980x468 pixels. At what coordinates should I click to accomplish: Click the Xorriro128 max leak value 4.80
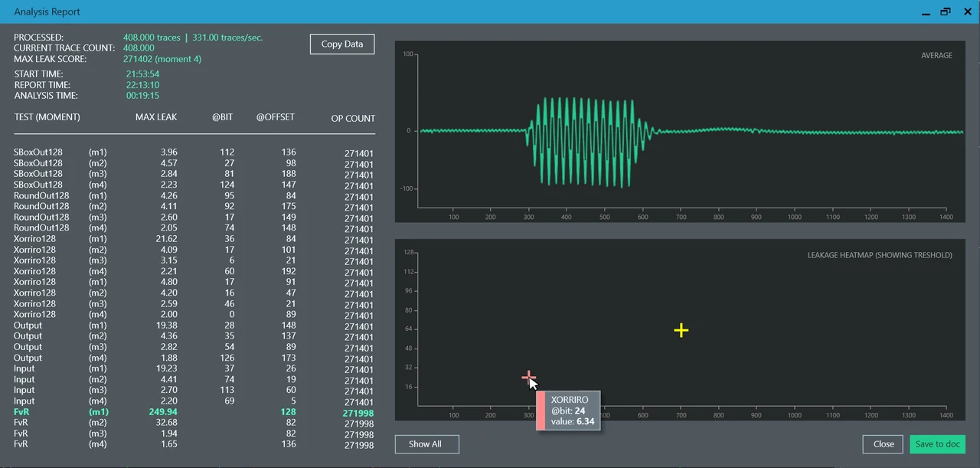tap(168, 282)
